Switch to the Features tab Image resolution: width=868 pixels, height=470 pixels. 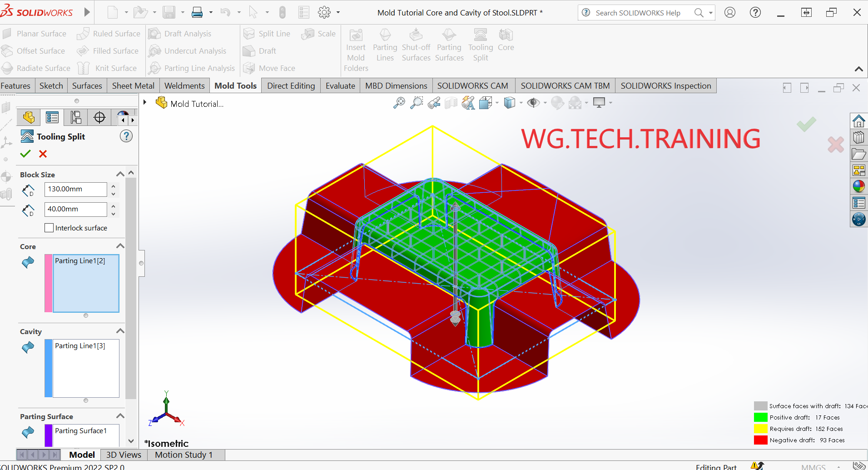tap(16, 86)
